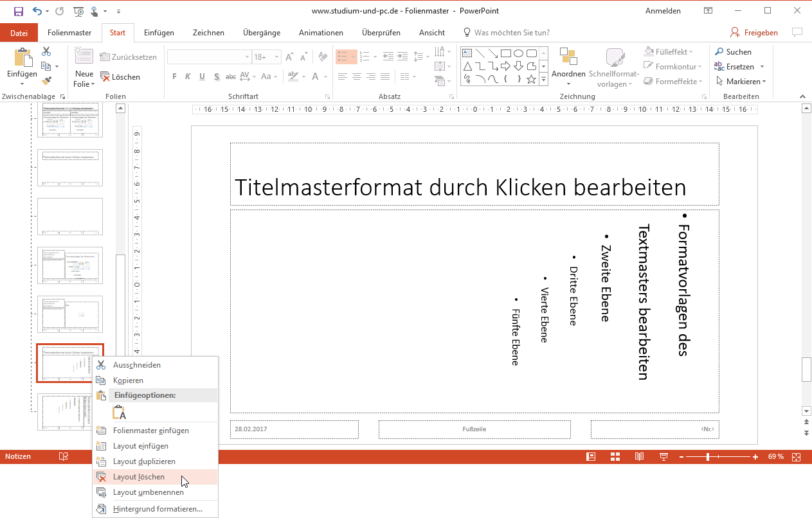Screen dimensions: 812x518
Task: Open Schriftart dialog launcher
Action: coord(327,96)
